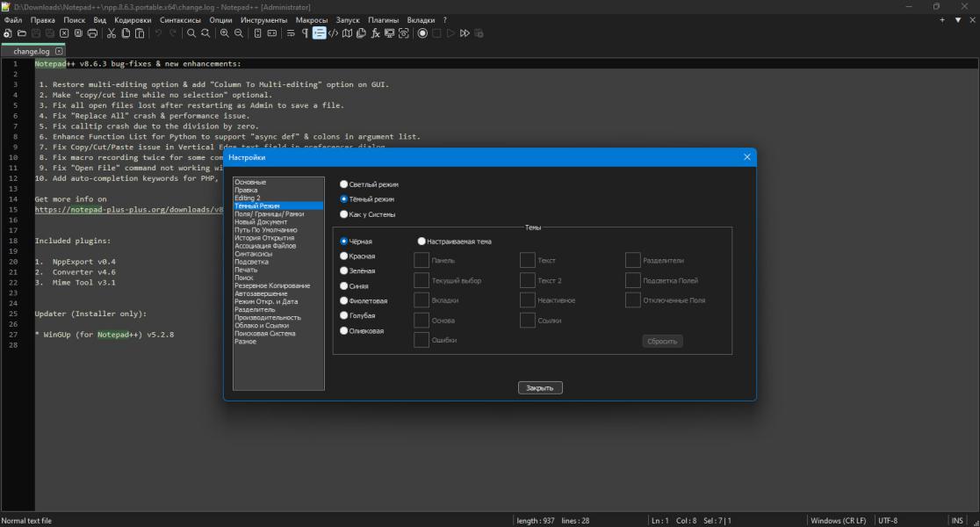Click the New file toolbar icon

8,33
